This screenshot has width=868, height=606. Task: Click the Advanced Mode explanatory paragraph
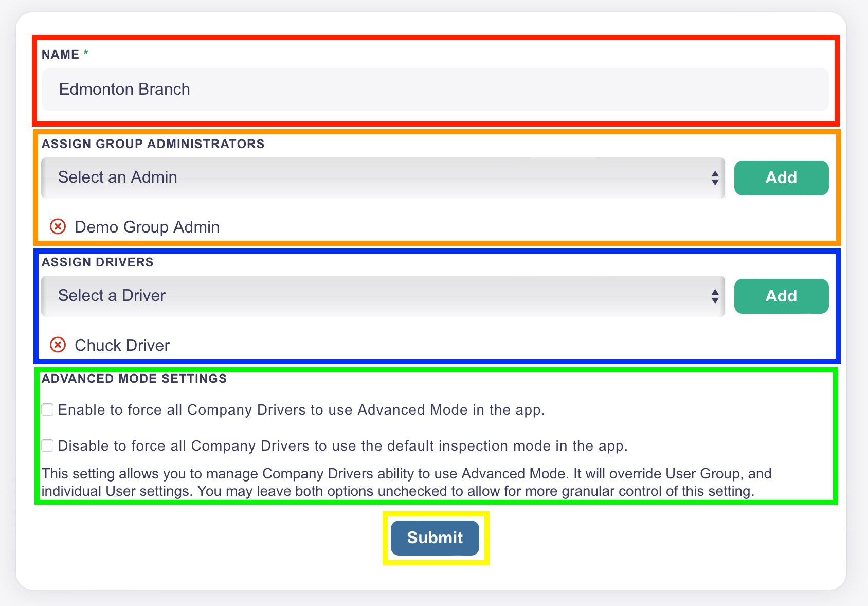coord(406,483)
